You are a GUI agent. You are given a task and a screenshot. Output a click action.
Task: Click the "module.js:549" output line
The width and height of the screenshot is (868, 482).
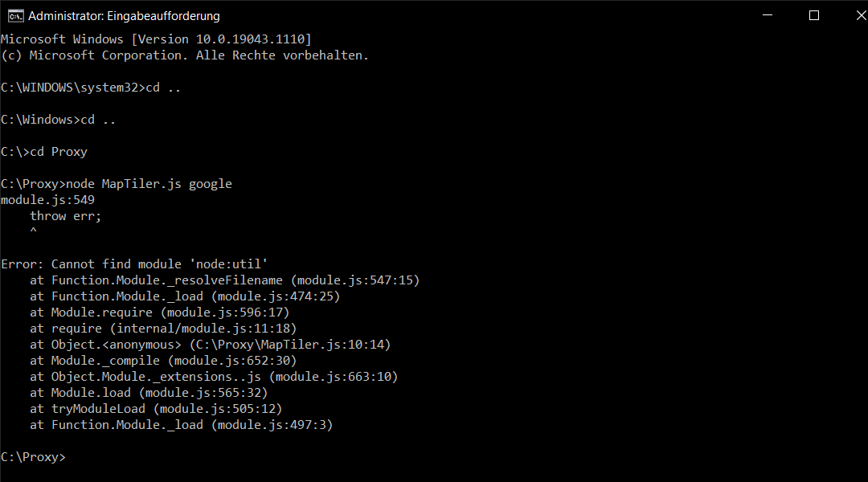[x=47, y=200]
